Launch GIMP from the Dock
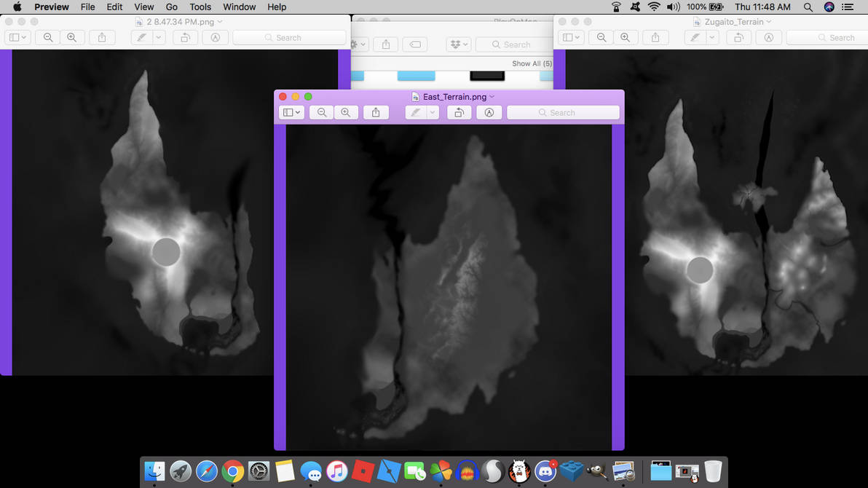The image size is (868, 488). pos(597,472)
